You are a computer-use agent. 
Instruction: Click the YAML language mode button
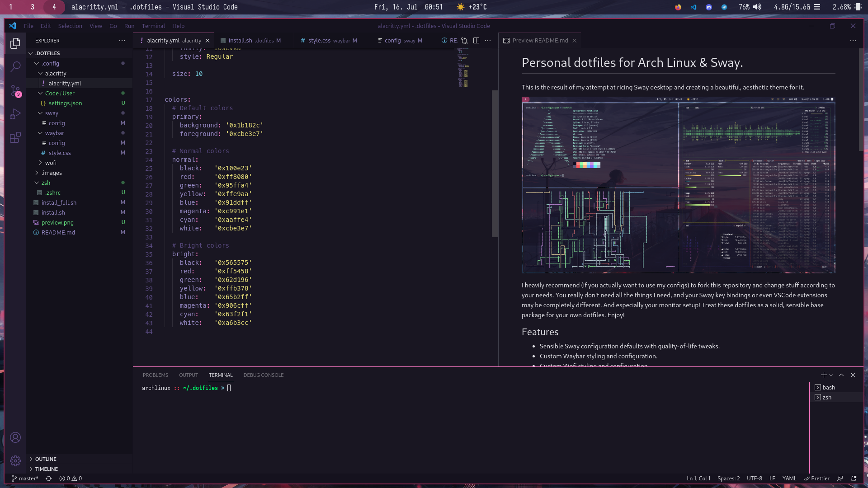coord(789,479)
